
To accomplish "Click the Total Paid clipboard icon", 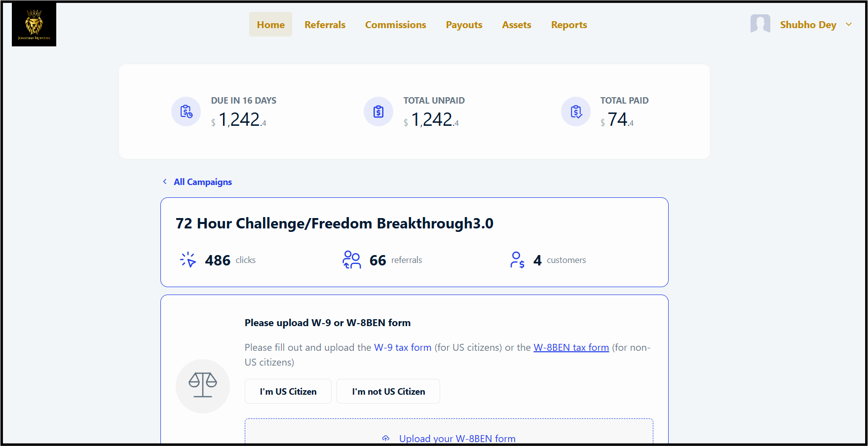I will pyautogui.click(x=576, y=111).
